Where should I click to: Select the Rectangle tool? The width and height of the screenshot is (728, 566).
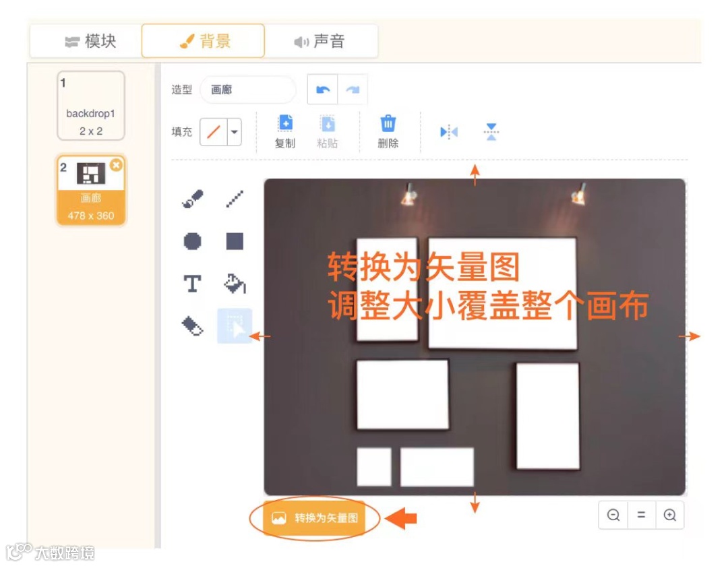(x=235, y=241)
